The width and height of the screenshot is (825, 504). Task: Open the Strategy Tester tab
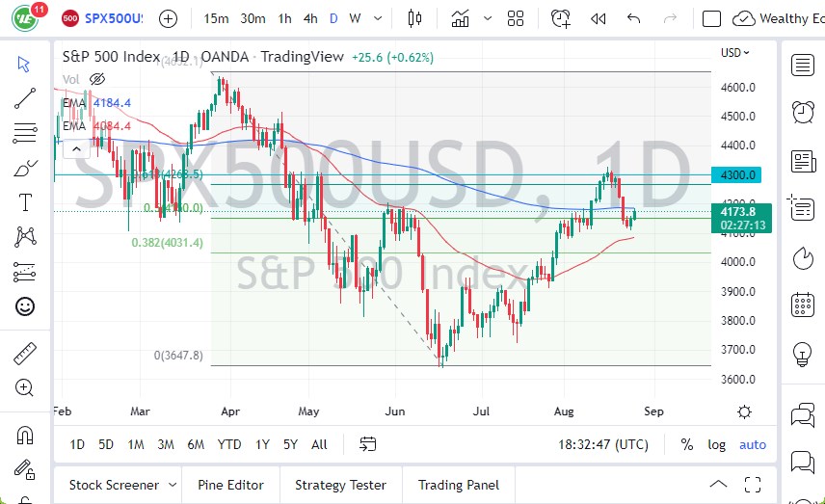tap(340, 485)
